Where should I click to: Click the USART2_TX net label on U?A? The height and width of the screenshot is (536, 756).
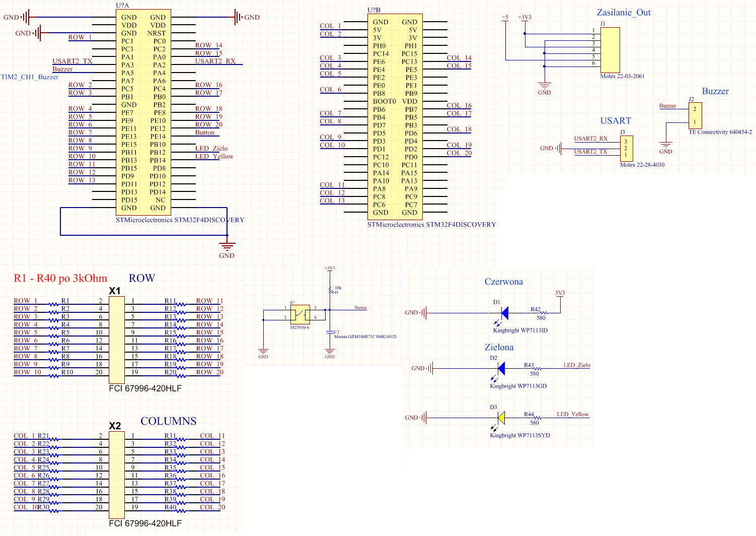coord(72,61)
